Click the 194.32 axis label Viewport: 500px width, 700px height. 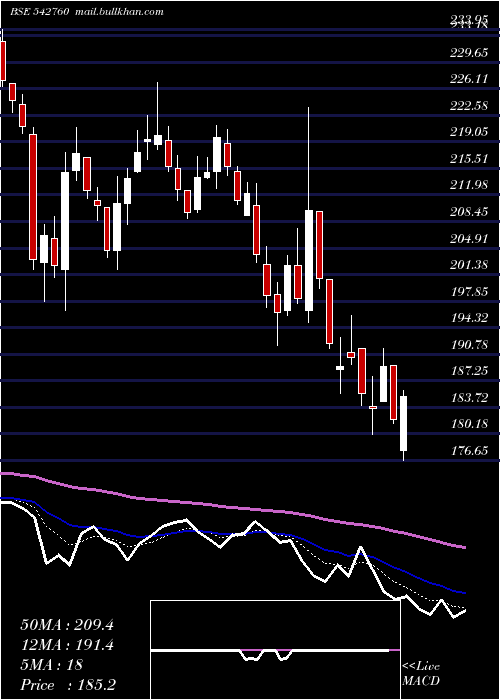[469, 318]
